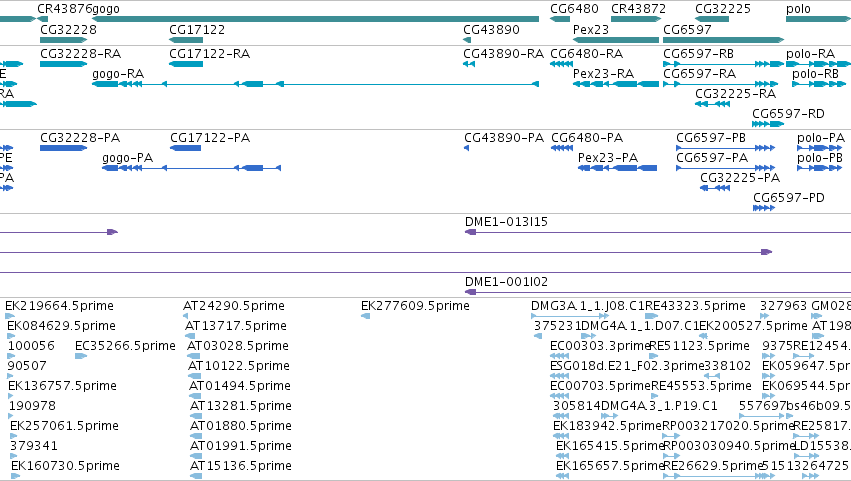Screen dimensions: 851x481
Task: Select the EC35266.5prime EST
Action: pyautogui.click(x=80, y=356)
